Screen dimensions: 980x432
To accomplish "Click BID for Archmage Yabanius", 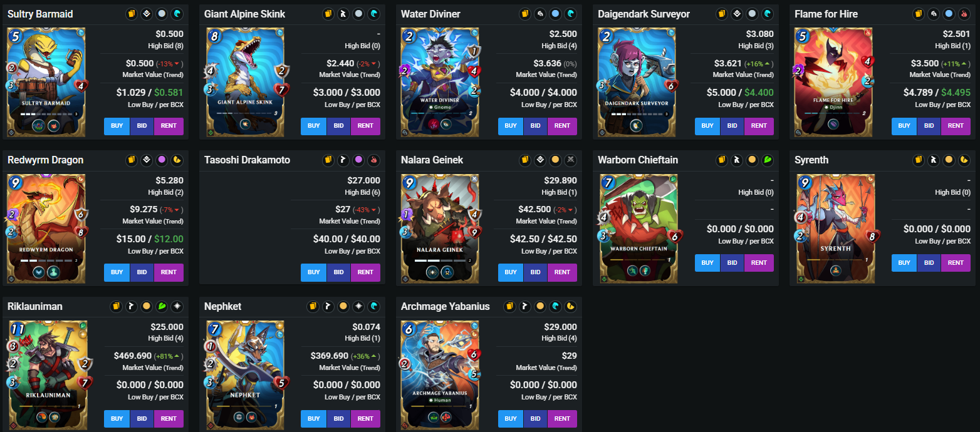I will click(535, 419).
